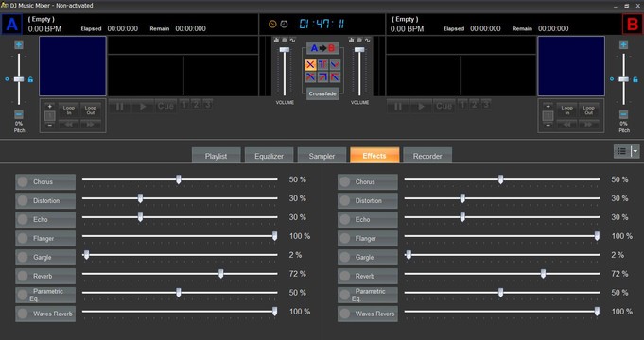Set Loop Out point on deck B

tap(589, 110)
